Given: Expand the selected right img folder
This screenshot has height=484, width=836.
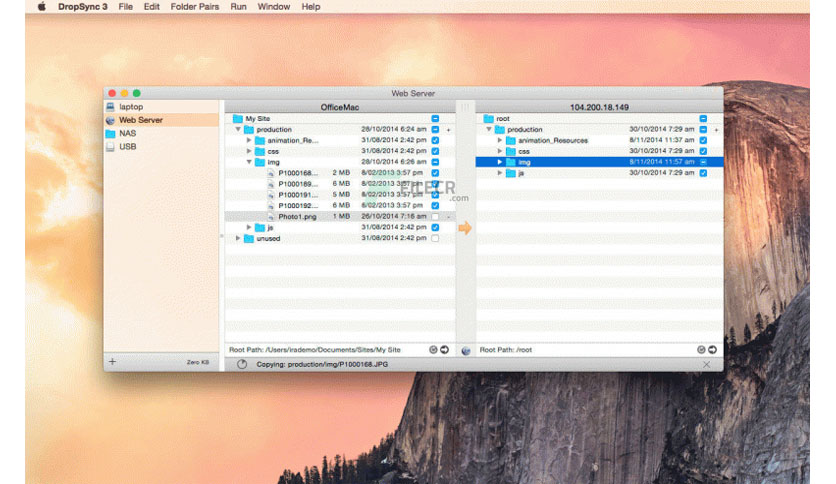Looking at the screenshot, I should [500, 162].
